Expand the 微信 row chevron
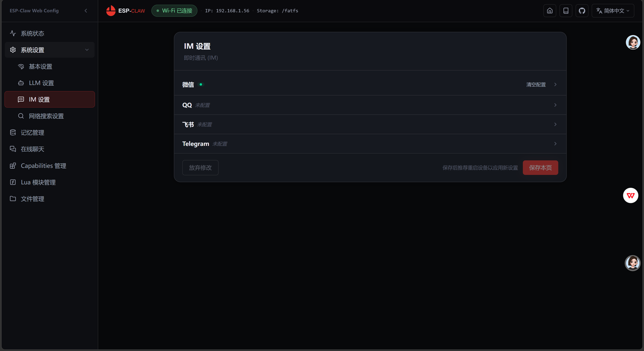 (555, 84)
